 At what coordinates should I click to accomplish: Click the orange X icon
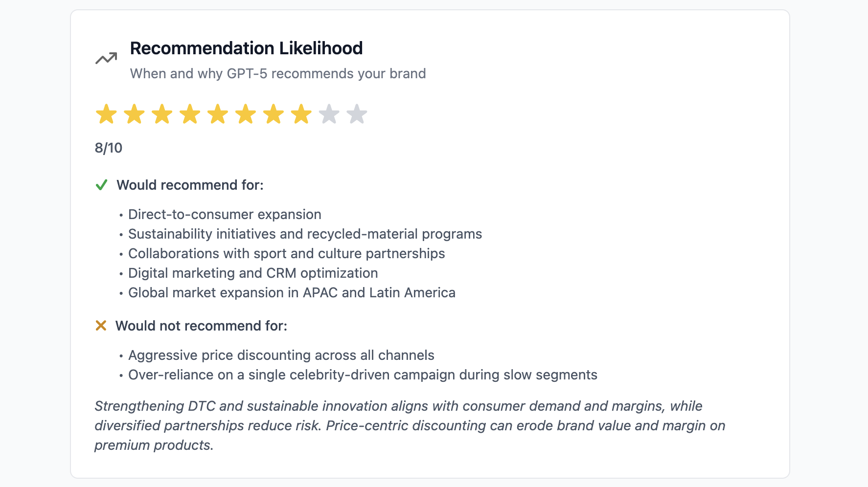[x=101, y=326]
